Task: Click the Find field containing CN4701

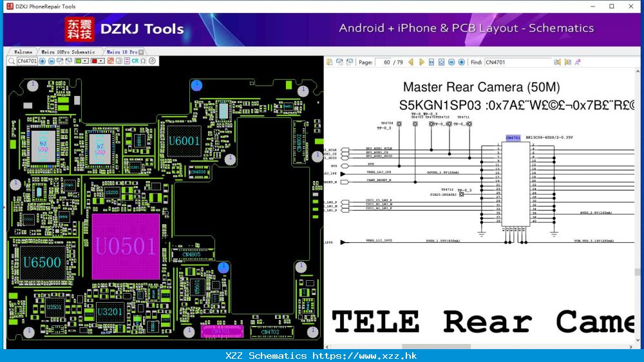Action: click(x=518, y=62)
